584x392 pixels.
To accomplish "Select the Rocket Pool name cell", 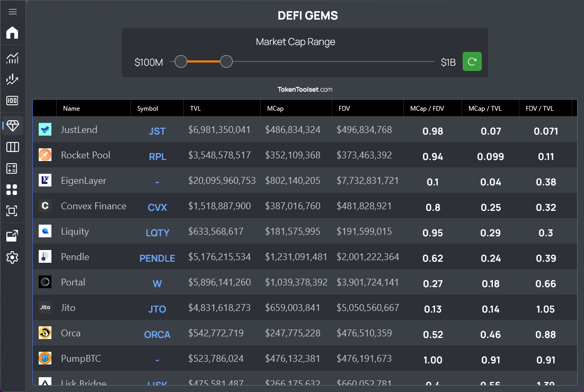I will 85,155.
